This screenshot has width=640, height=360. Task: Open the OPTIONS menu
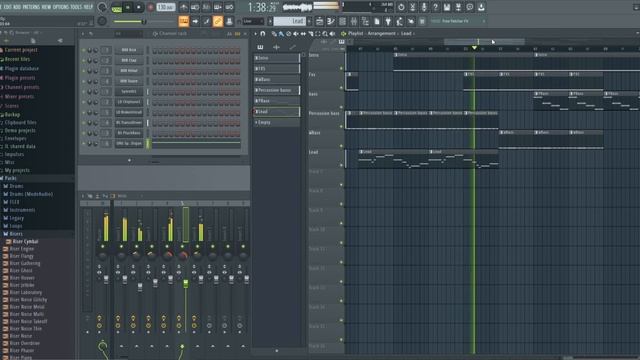(x=60, y=7)
